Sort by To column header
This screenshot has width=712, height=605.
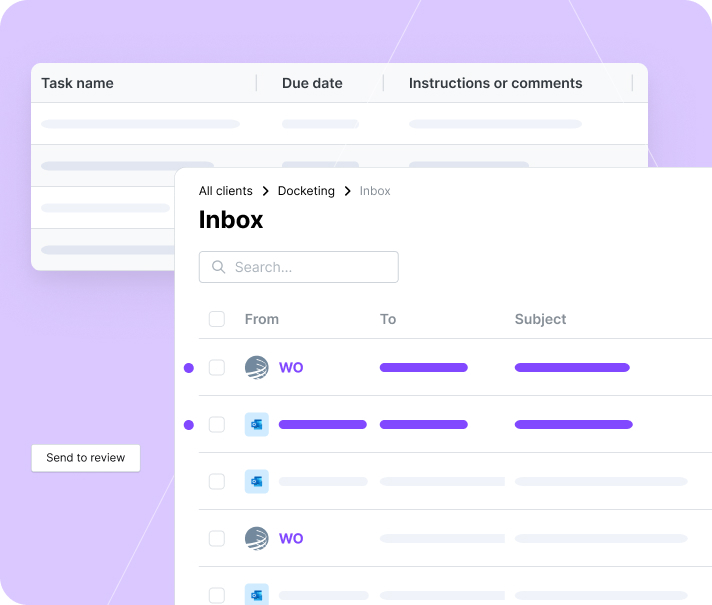(388, 319)
